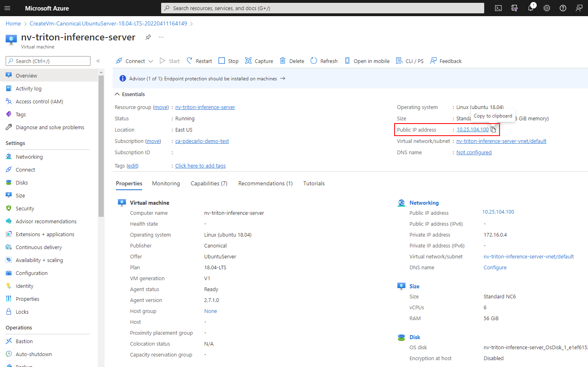Open the Host group None link
The image size is (588, 367).
click(210, 311)
